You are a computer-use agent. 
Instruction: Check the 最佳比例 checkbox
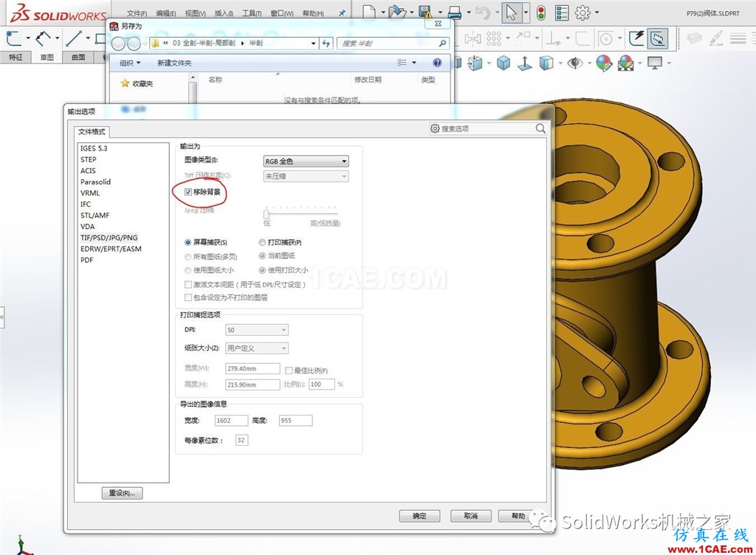pos(289,370)
